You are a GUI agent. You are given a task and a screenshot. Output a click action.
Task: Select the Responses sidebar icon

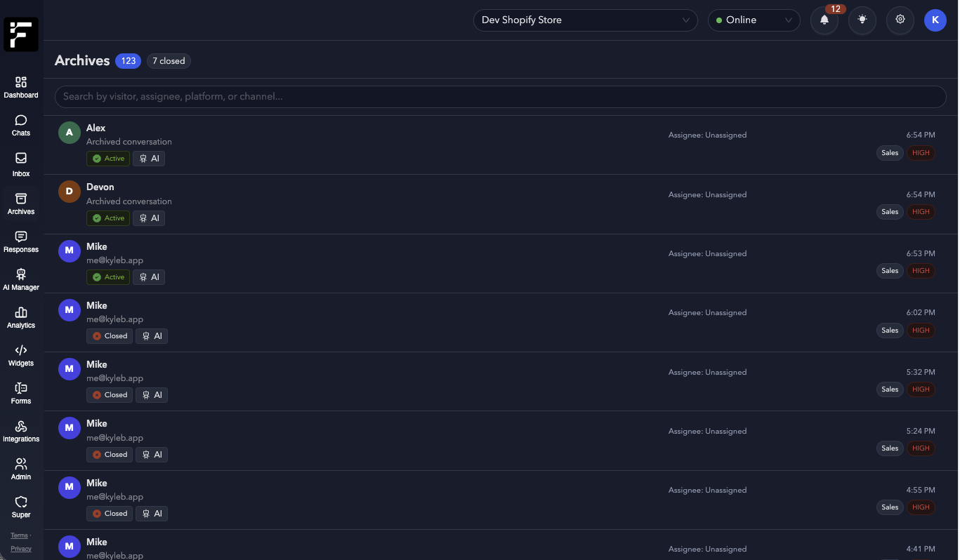tap(21, 237)
